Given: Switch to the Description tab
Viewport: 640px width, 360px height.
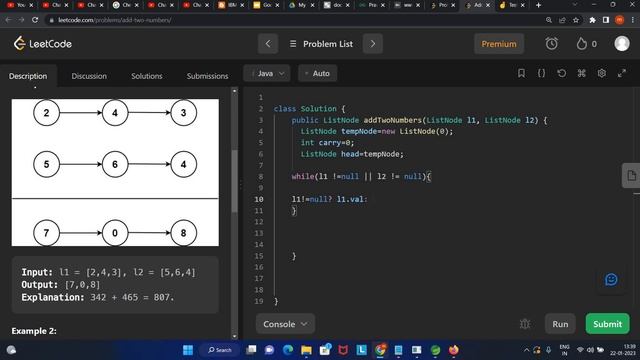Looking at the screenshot, I should tap(28, 76).
